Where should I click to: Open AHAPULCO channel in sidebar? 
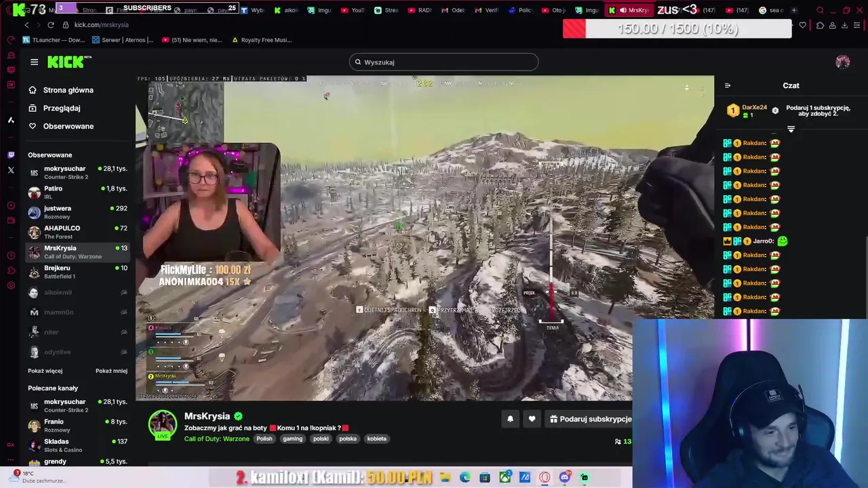click(77, 232)
